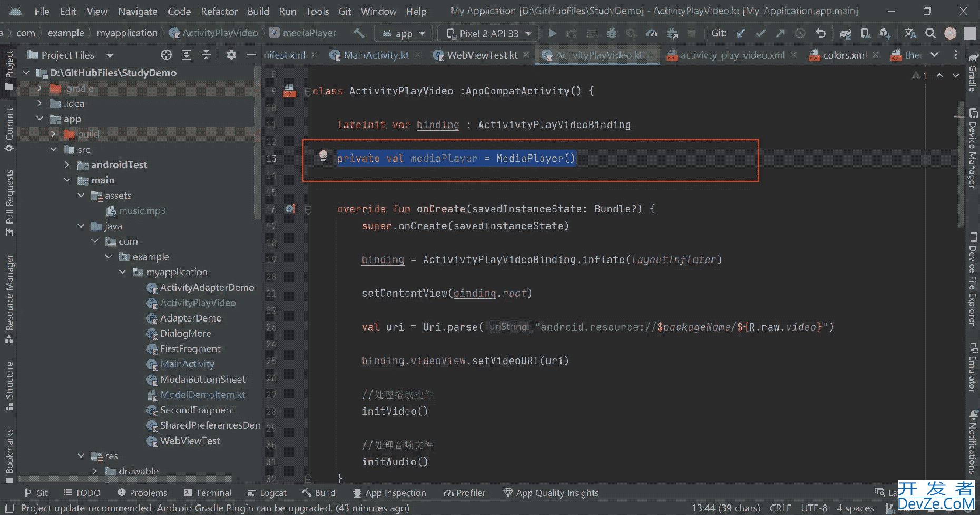The width and height of the screenshot is (980, 515).
Task: Expand the androidTest folder
Action: tap(67, 164)
